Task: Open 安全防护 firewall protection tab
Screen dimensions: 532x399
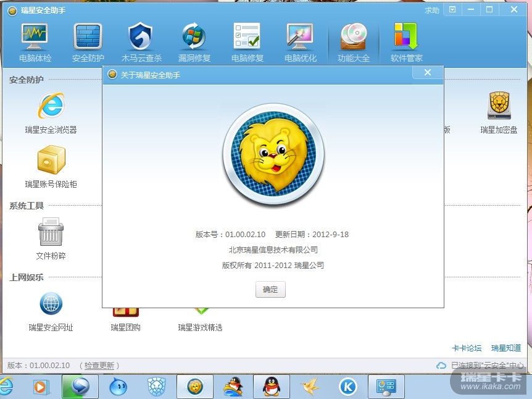Action: tap(88, 43)
